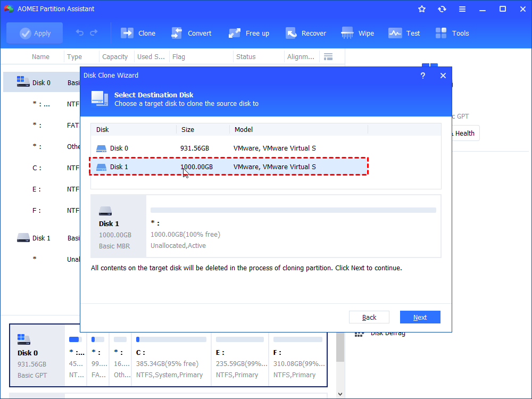This screenshot has height=399, width=532.
Task: Click the horizontal scrollbar at the bottom
Action: (x=160, y=394)
